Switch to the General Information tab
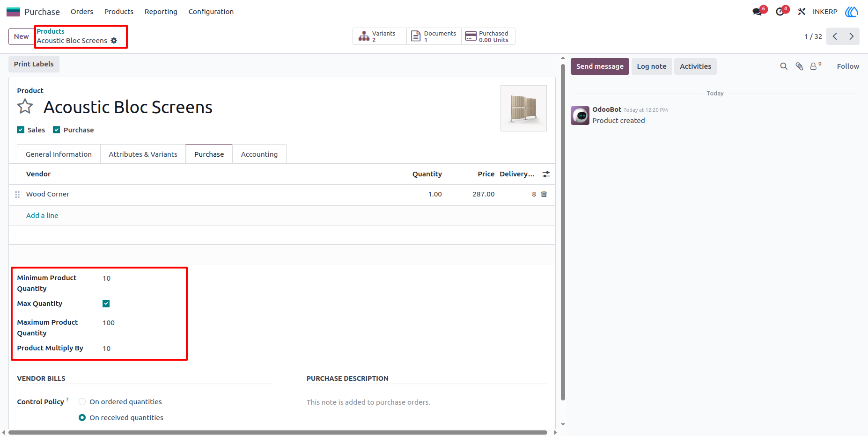The image size is (868, 436). [x=59, y=154]
